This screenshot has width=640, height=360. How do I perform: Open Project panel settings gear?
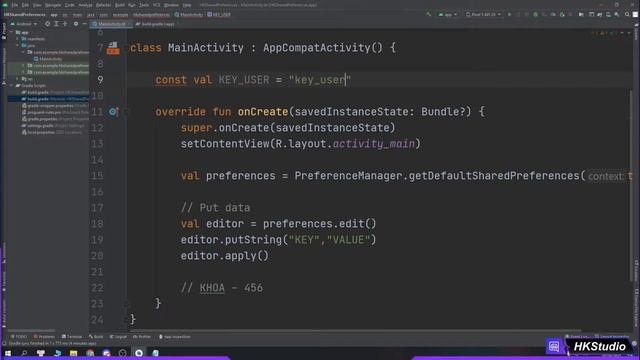[x=76, y=24]
